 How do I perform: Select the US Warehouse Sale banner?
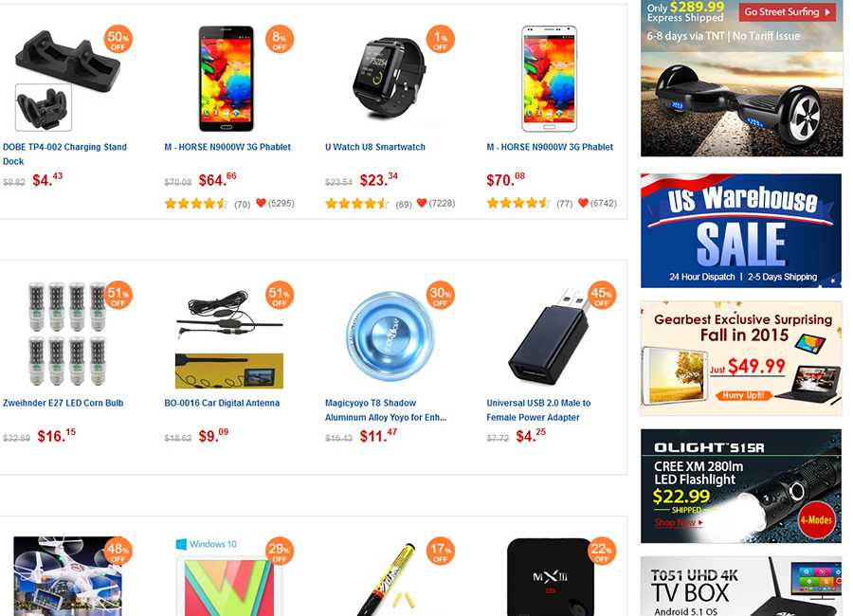(x=741, y=230)
